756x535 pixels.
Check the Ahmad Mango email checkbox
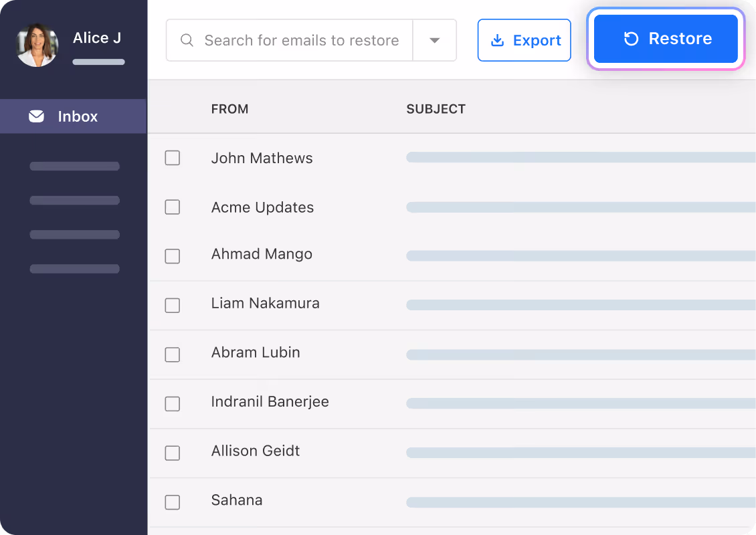point(172,256)
